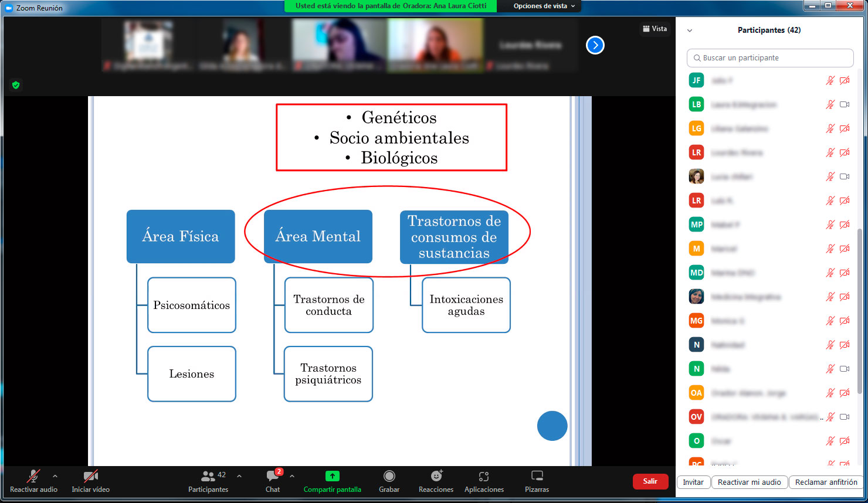
Task: Expand audio options chevron beside microphone
Action: 55,476
